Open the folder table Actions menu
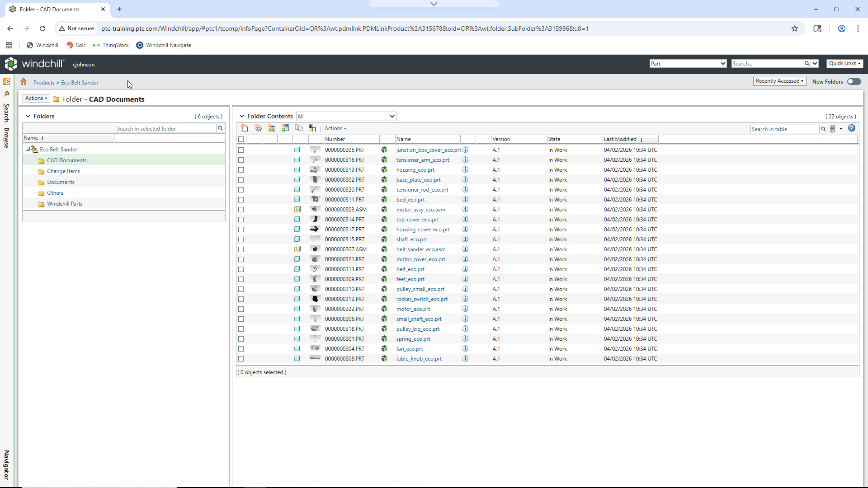The height and width of the screenshot is (488, 868). click(x=335, y=128)
